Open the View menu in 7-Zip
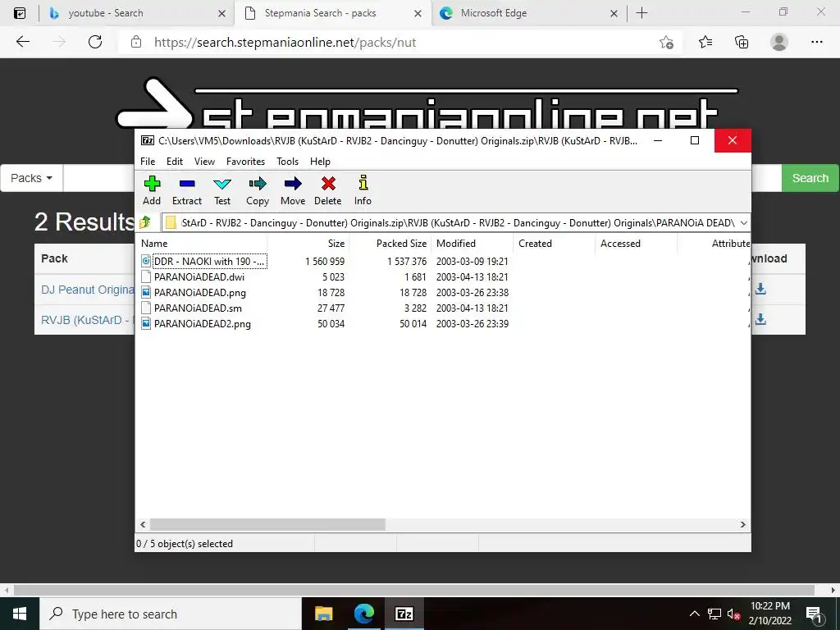The image size is (840, 630). click(204, 162)
